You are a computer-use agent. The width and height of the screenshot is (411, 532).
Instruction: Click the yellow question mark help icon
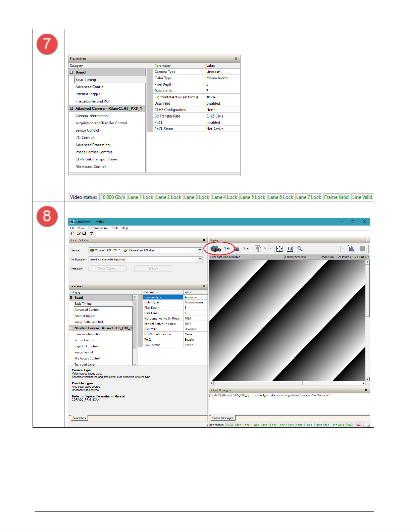click(91, 233)
